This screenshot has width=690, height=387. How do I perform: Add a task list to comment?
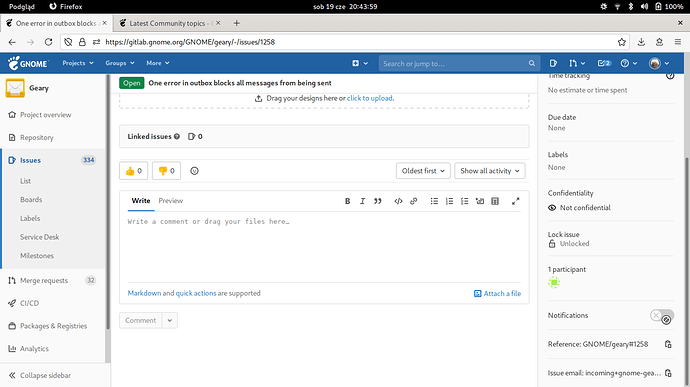[464, 201]
